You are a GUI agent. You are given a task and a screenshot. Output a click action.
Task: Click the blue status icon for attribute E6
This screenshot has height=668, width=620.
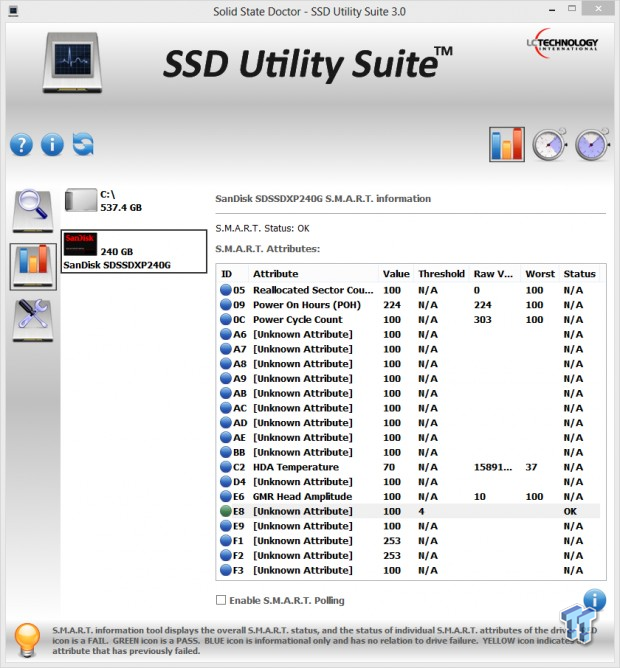pyautogui.click(x=225, y=497)
